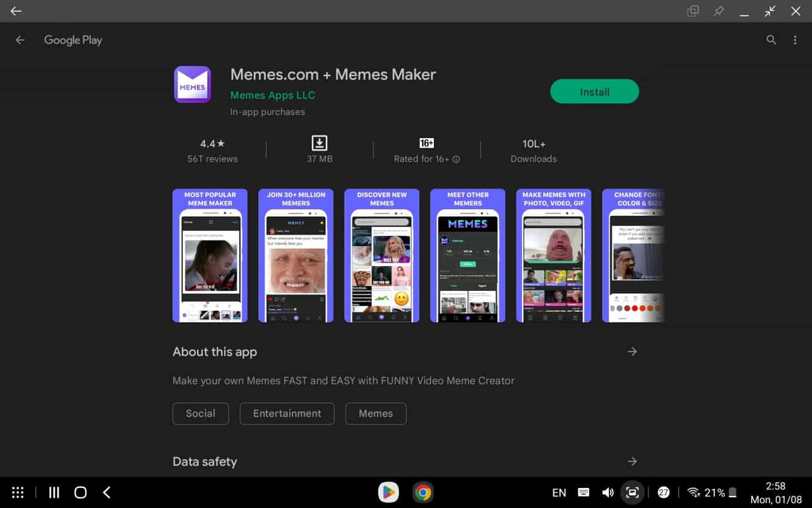Open the Memes Apps LLC developer page
The width and height of the screenshot is (812, 508).
pos(272,95)
